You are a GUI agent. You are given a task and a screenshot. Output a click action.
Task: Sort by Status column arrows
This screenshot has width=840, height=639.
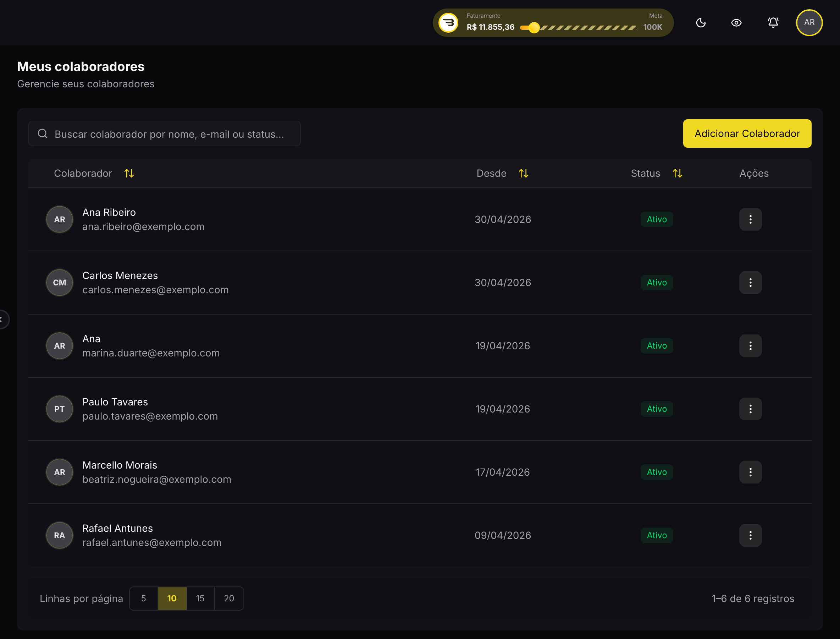click(677, 174)
